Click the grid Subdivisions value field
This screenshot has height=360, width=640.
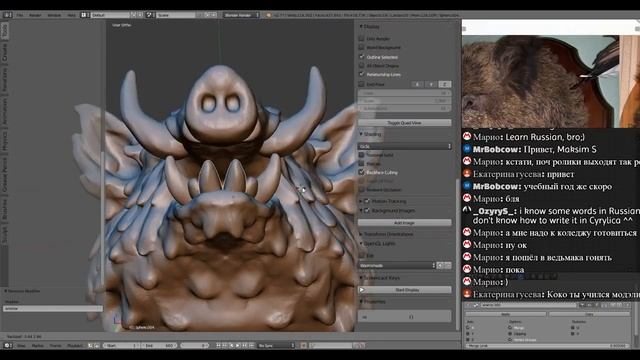405,108
